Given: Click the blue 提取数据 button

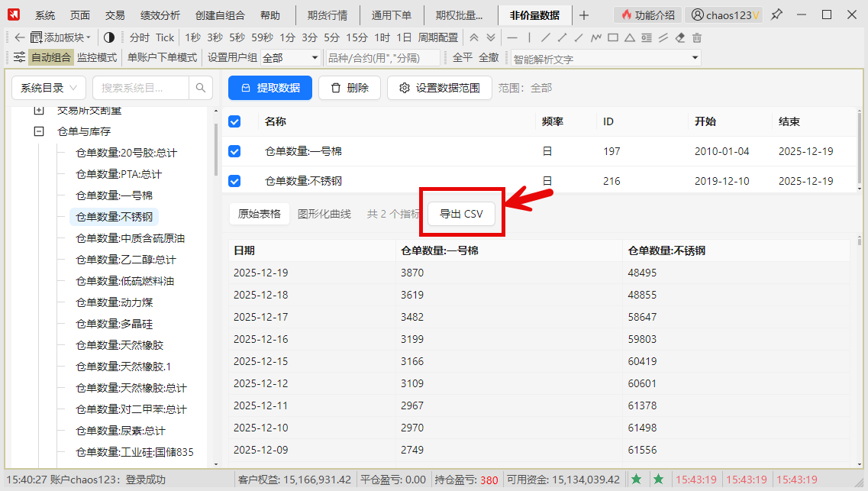Looking at the screenshot, I should click(x=269, y=88).
